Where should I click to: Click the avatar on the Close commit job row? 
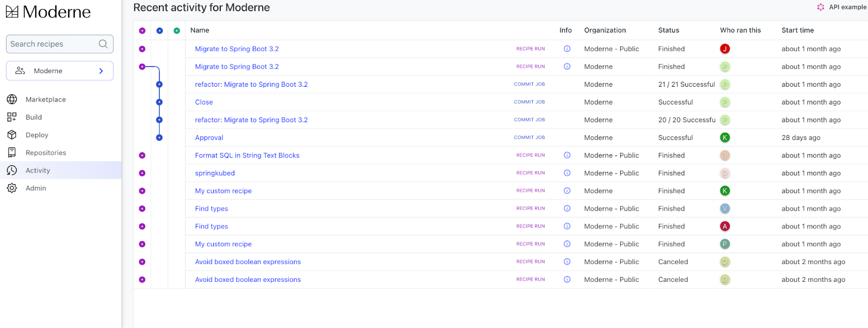725,102
